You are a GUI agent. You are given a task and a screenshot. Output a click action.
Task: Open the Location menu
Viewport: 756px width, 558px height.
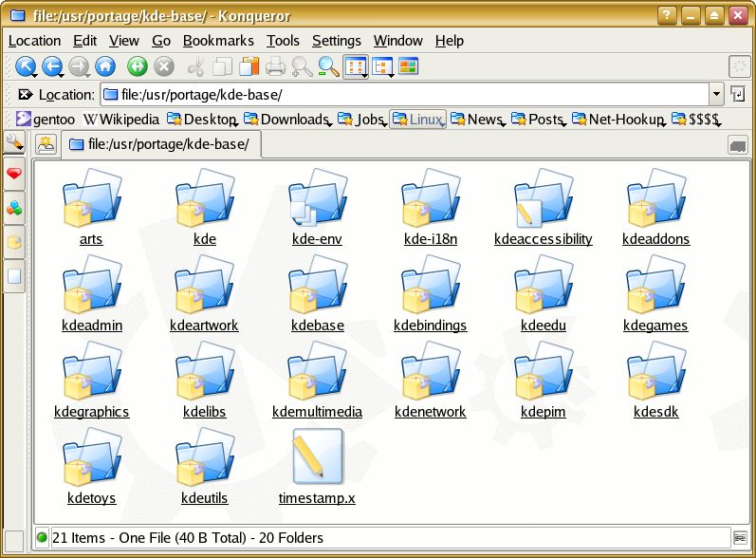pos(35,41)
